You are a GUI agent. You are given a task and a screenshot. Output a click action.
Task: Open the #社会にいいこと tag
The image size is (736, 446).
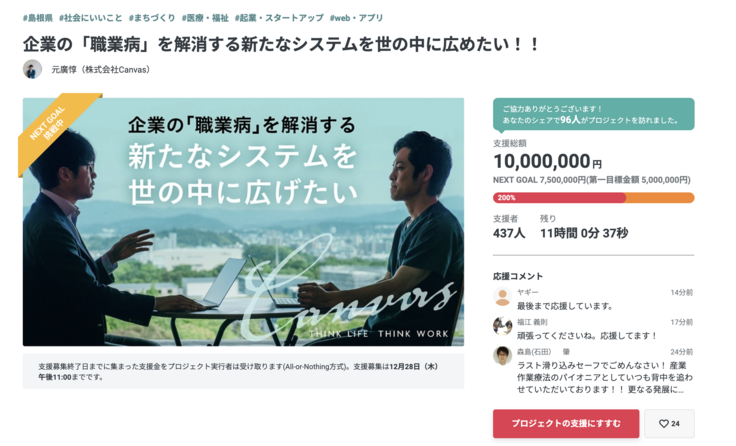pyautogui.click(x=90, y=18)
